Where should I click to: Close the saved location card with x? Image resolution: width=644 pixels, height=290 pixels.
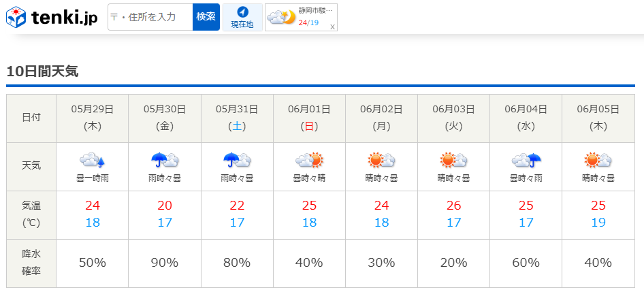click(332, 27)
